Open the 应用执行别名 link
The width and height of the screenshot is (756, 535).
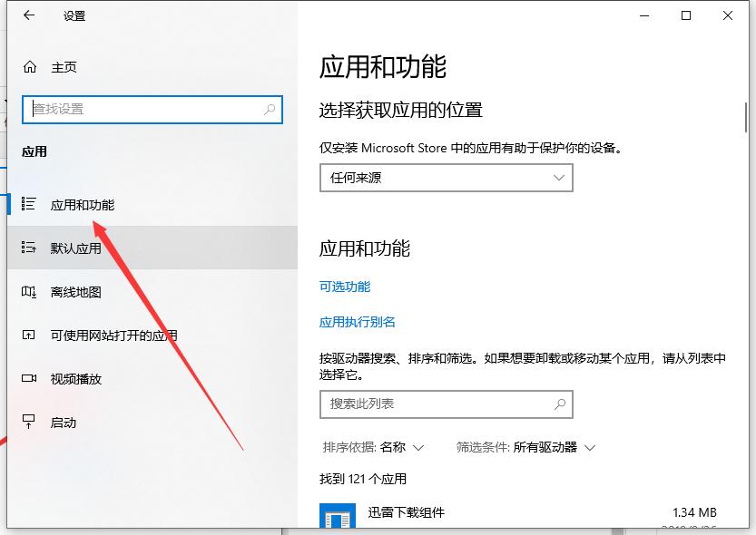coord(357,322)
